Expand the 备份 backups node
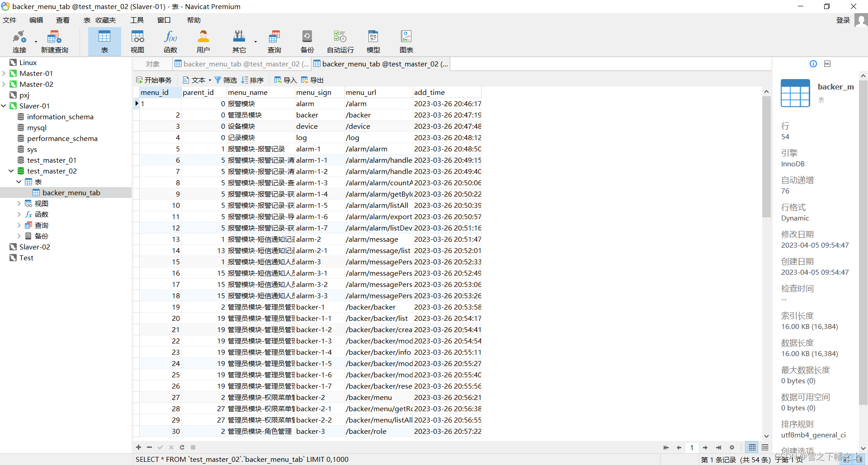 19,236
